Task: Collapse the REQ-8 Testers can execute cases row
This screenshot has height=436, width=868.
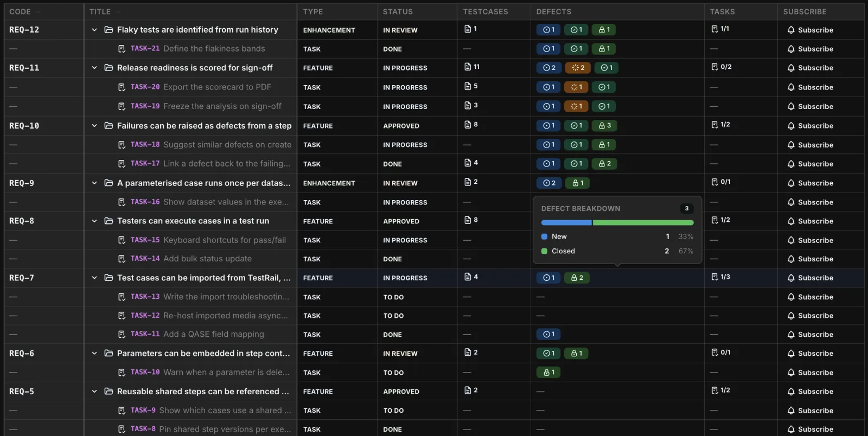Action: 94,221
